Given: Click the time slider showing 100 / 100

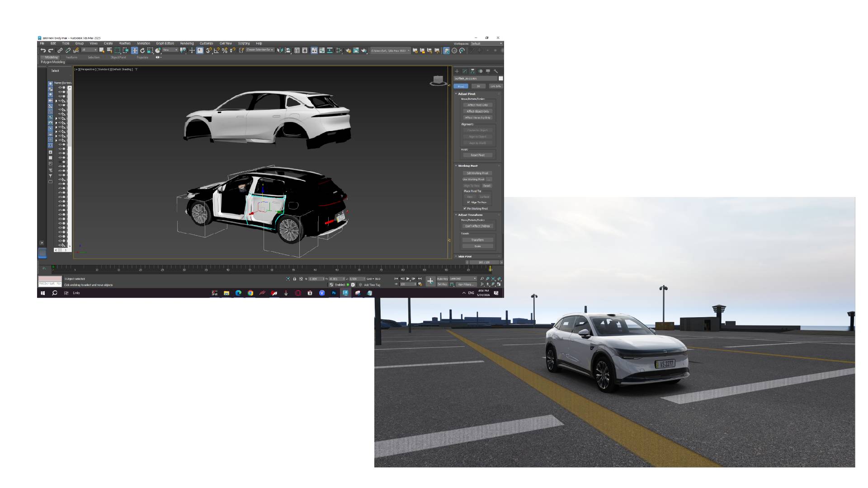Looking at the screenshot, I should pyautogui.click(x=484, y=262).
